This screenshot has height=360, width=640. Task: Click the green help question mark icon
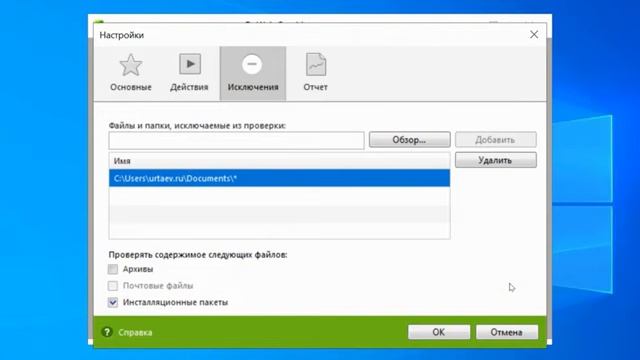tap(107, 332)
